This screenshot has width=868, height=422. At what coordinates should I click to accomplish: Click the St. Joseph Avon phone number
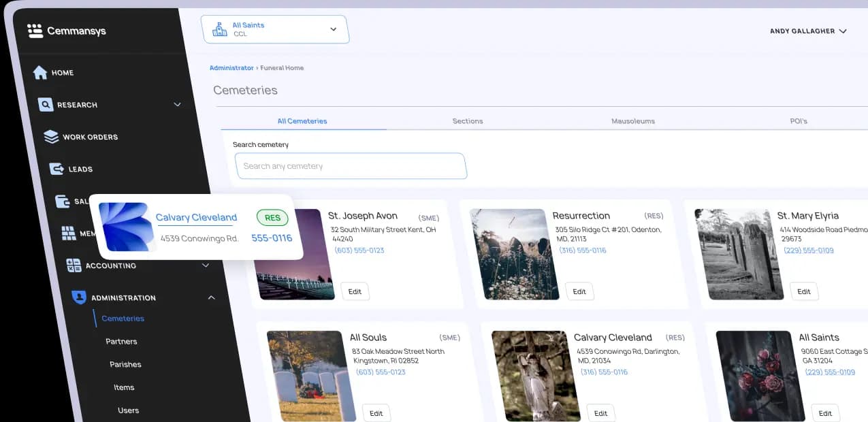[x=359, y=250]
